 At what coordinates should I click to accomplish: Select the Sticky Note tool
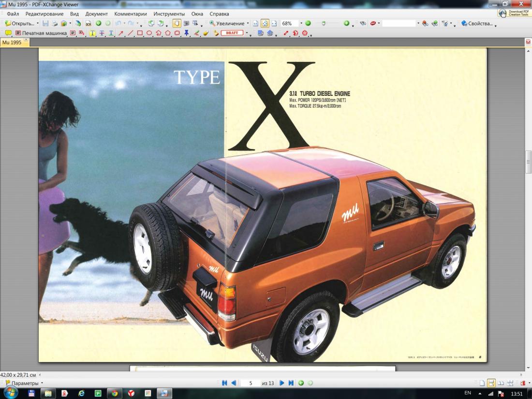(8, 33)
